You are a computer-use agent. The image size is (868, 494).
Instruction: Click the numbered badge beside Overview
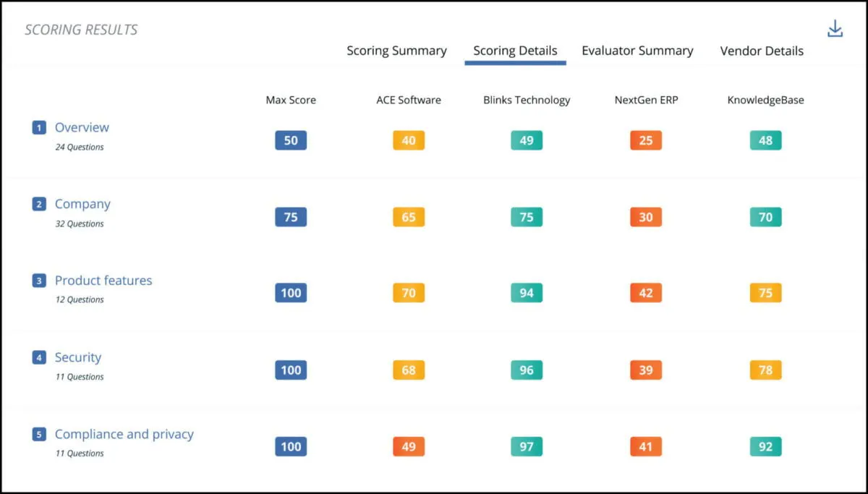(38, 127)
